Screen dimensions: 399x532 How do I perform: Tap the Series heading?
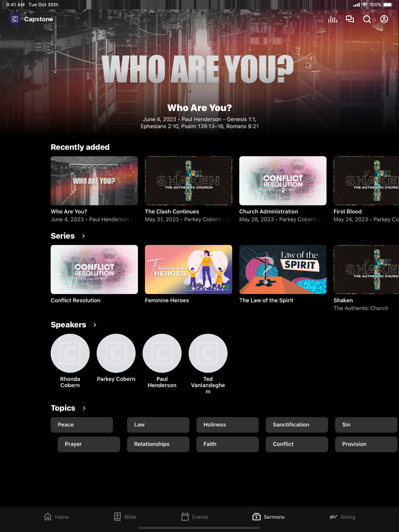(63, 236)
